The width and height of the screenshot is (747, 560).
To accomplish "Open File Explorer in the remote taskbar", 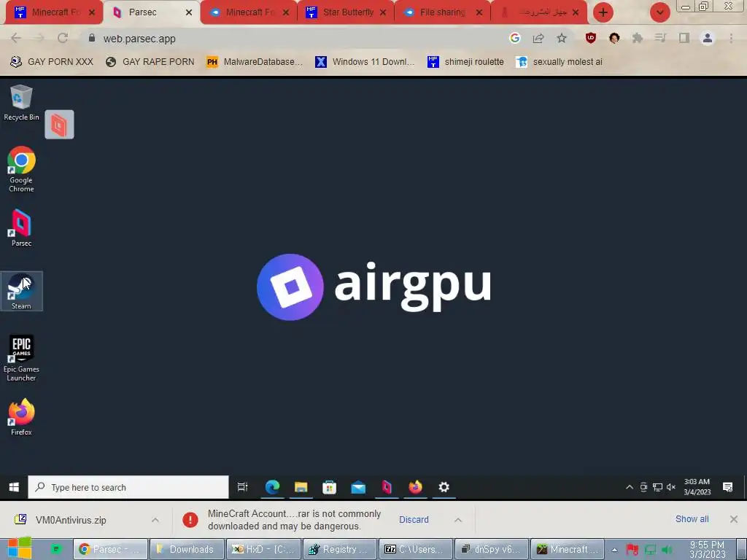I will click(x=301, y=487).
